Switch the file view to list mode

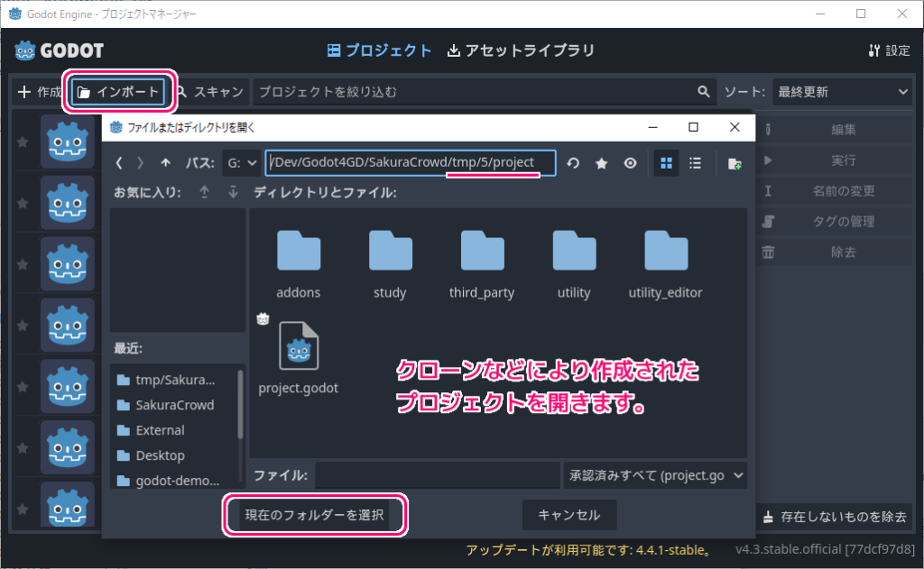(x=695, y=163)
